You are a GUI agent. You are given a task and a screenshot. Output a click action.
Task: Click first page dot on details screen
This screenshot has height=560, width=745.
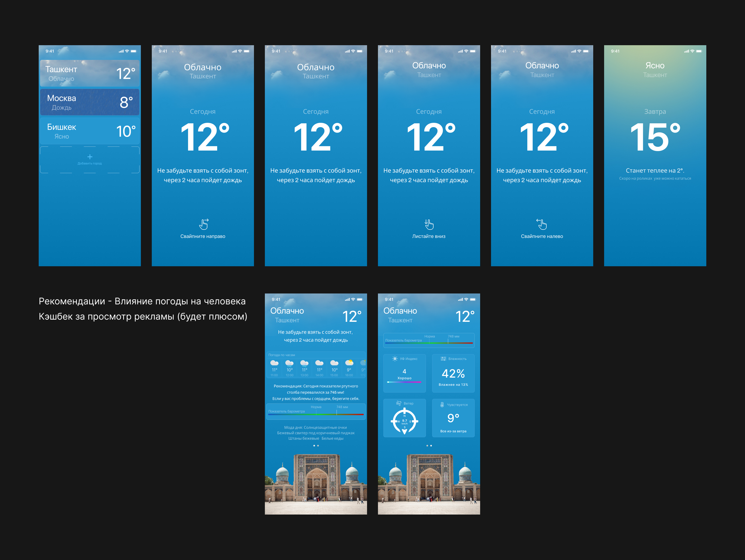[427, 446]
